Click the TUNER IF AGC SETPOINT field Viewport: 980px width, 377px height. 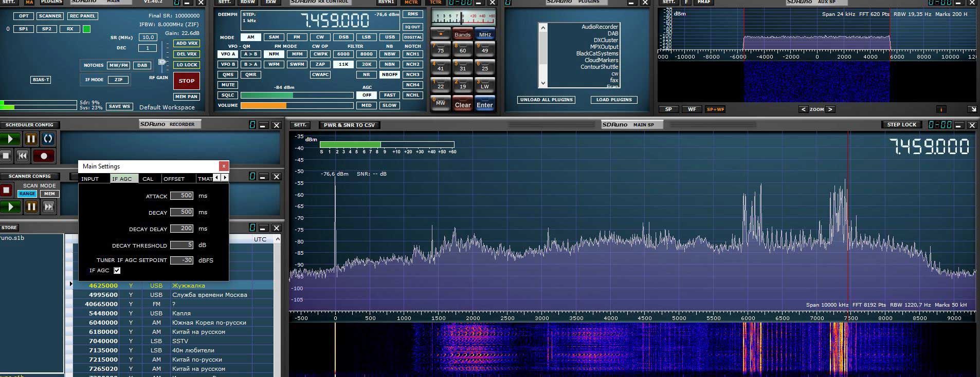[182, 260]
